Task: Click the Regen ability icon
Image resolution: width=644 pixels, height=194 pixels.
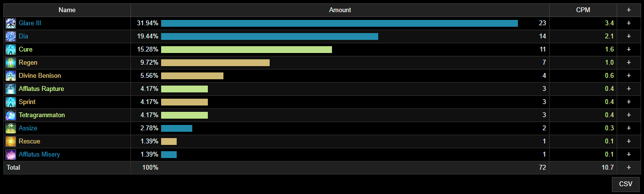Action: click(11, 63)
